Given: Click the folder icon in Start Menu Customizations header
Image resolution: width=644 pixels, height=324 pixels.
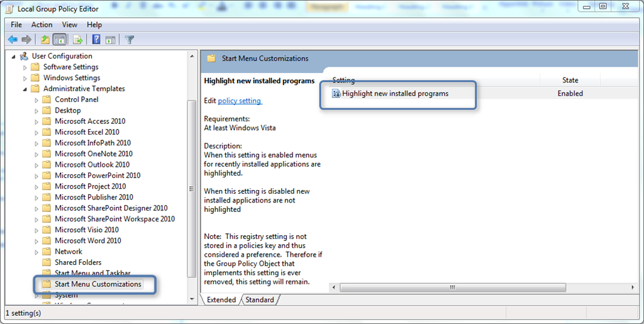Looking at the screenshot, I should point(211,59).
